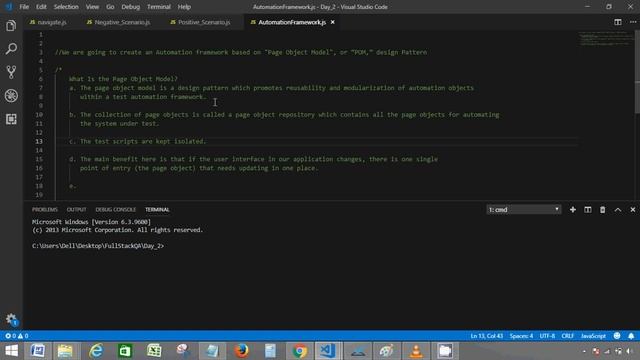Open Word from the taskbar
Image resolution: width=640 pixels, height=360 pixels.
[x=38, y=351]
